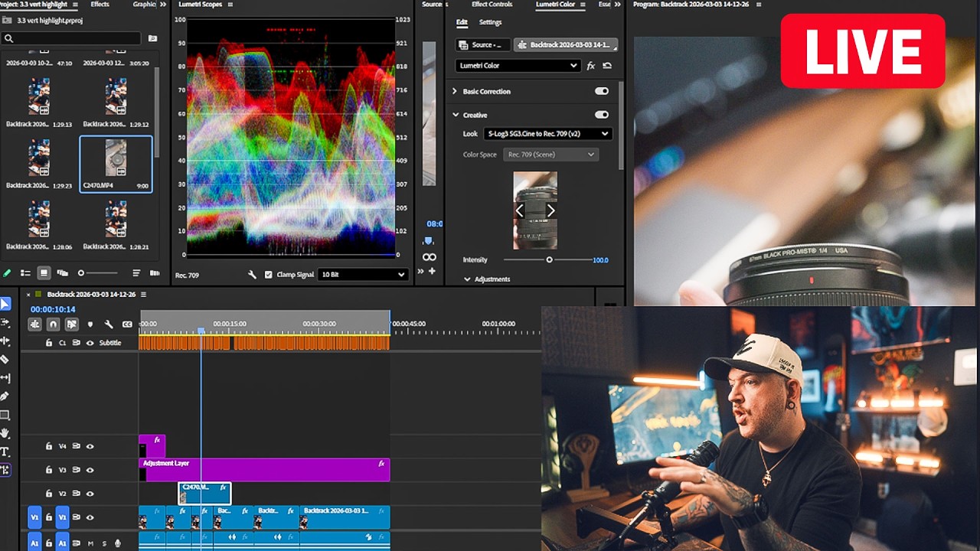Click the green pencil writable icon in Project panel
Screen dimensions: 980x551
7,272
